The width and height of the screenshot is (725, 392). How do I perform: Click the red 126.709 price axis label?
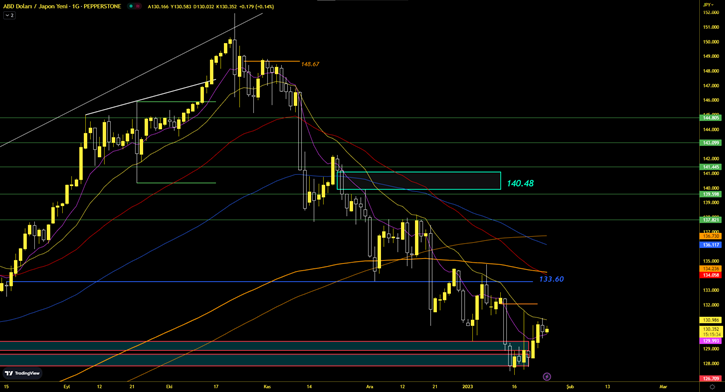tap(711, 379)
